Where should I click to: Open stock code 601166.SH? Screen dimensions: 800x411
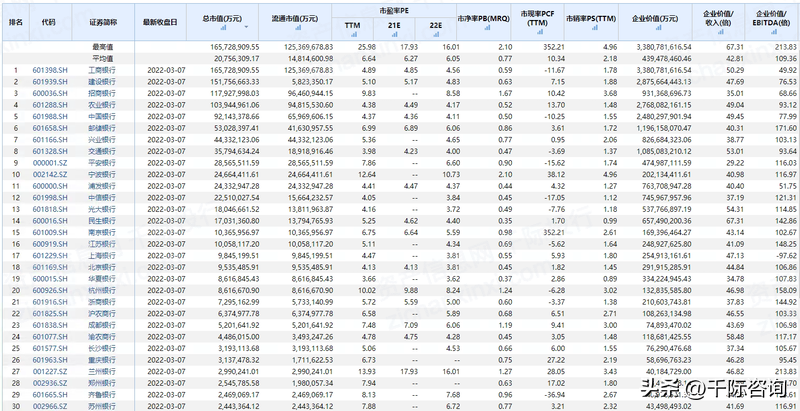pos(50,139)
